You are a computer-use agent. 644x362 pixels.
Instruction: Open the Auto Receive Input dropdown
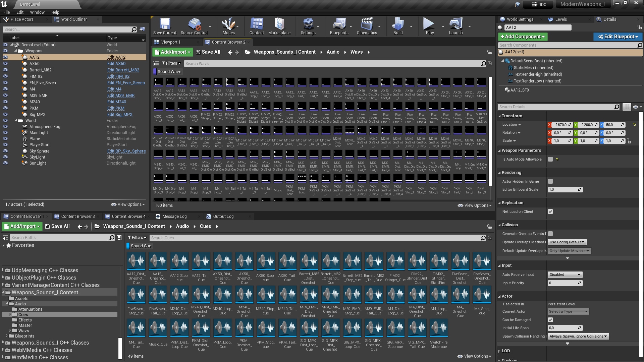[565, 275]
